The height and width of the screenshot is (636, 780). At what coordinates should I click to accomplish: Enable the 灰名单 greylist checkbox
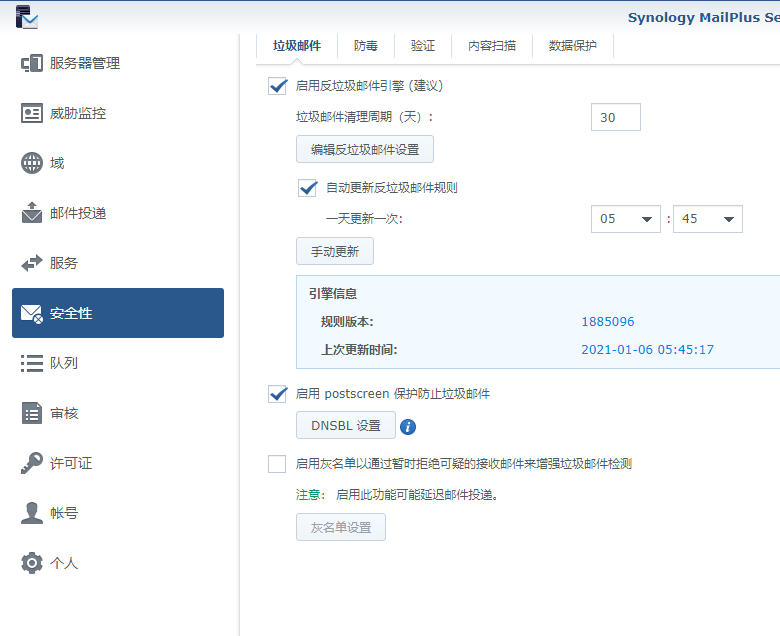277,464
